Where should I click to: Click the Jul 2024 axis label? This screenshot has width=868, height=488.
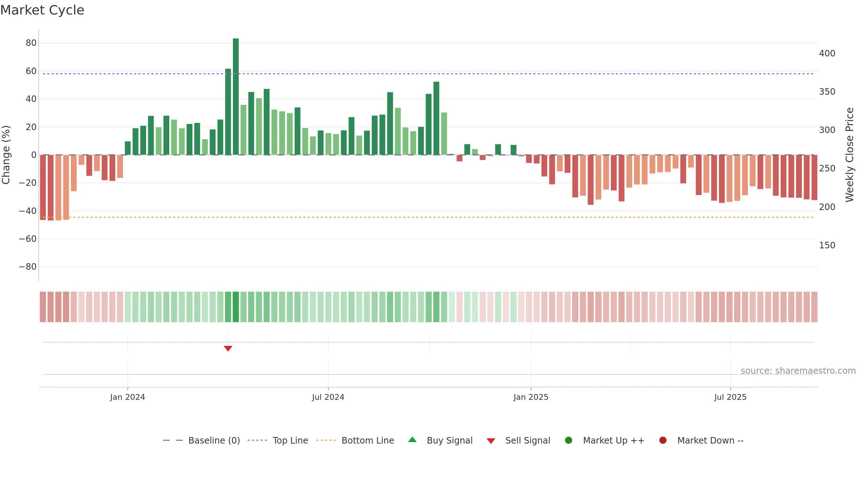click(x=328, y=397)
